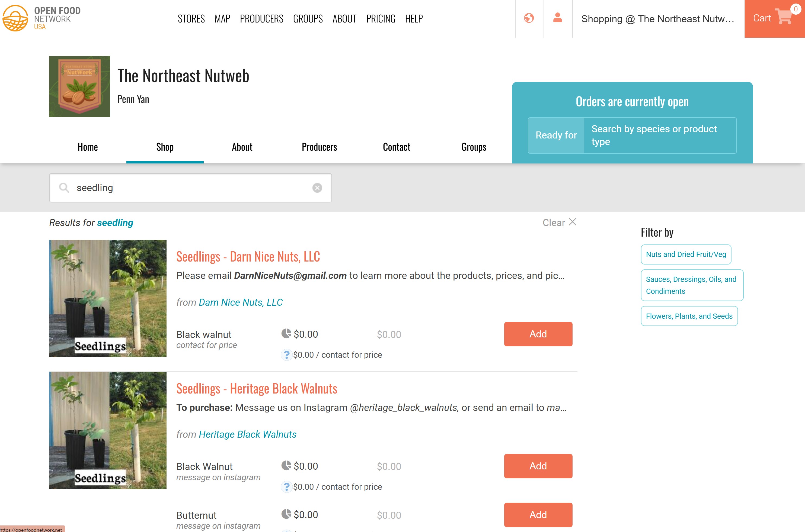Toggle the Sauces, Dressings, Oils, and Condiments filter
The image size is (805, 532).
tap(692, 285)
